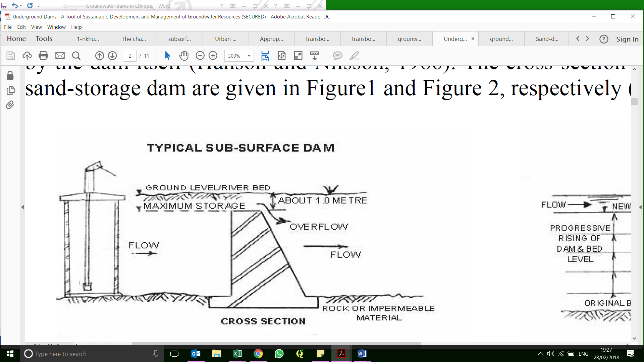Open the 300% zoom level dropdown
This screenshot has height=362, width=644.
[249, 56]
